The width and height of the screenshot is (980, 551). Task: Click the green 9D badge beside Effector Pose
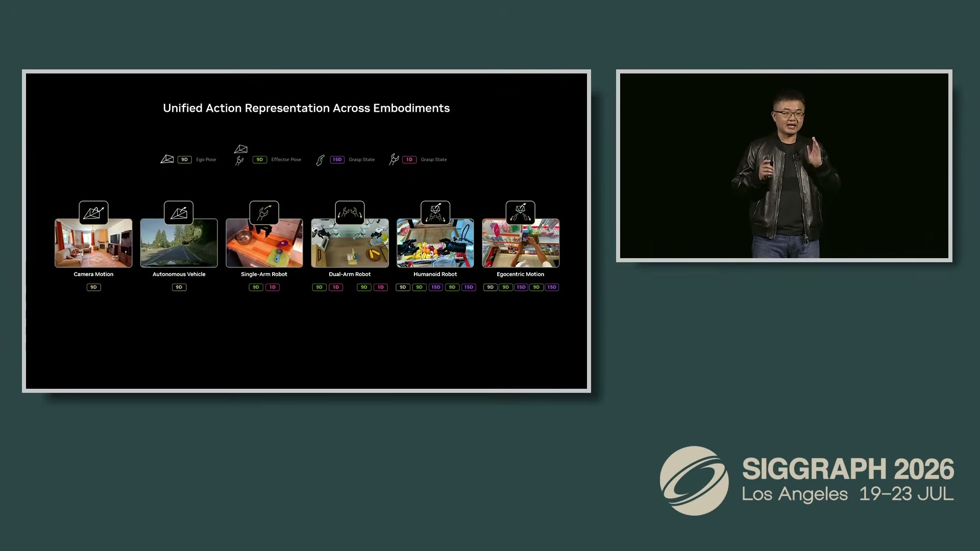[260, 160]
